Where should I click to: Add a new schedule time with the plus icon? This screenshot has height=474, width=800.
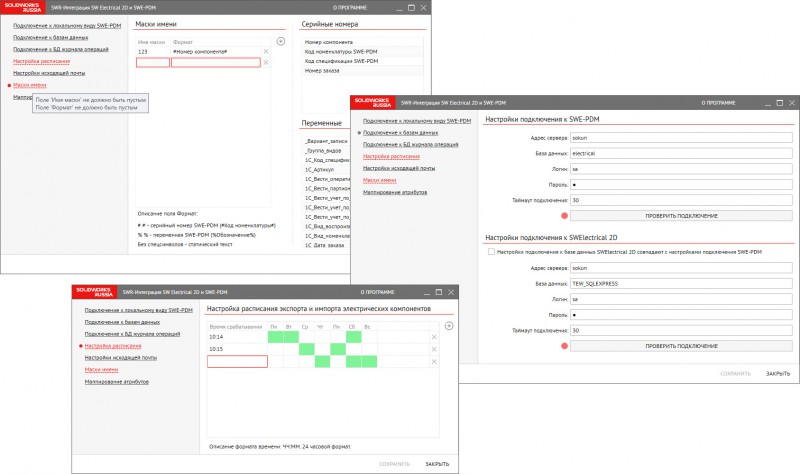449,326
